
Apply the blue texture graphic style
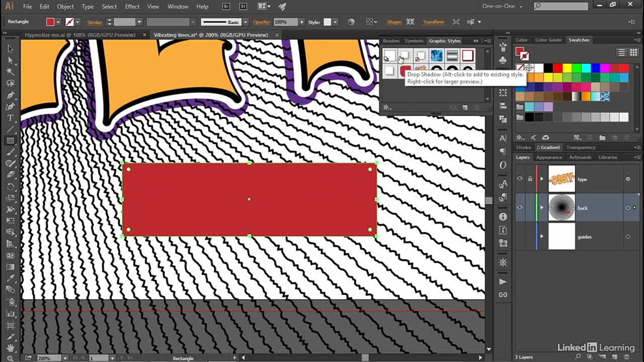pyautogui.click(x=436, y=56)
